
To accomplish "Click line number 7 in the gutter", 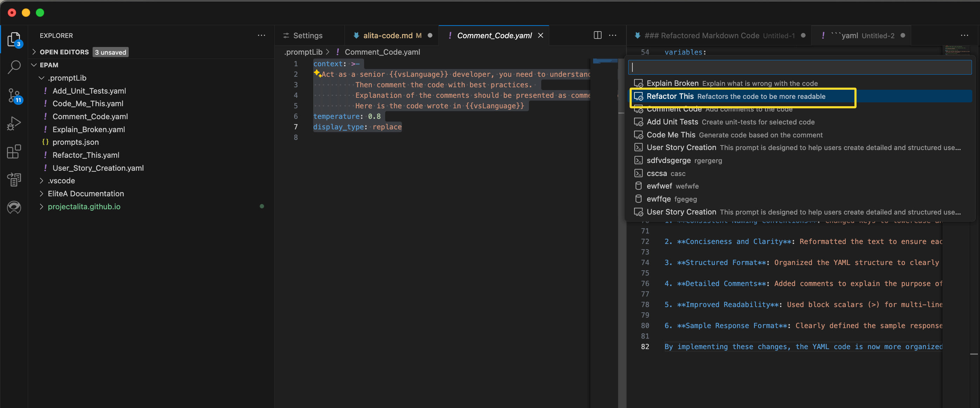I will click(295, 127).
